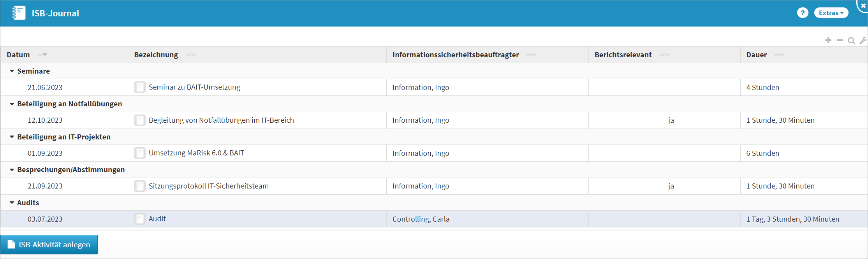Click the help question mark icon
Screen dimensions: 868x259
(x=802, y=13)
